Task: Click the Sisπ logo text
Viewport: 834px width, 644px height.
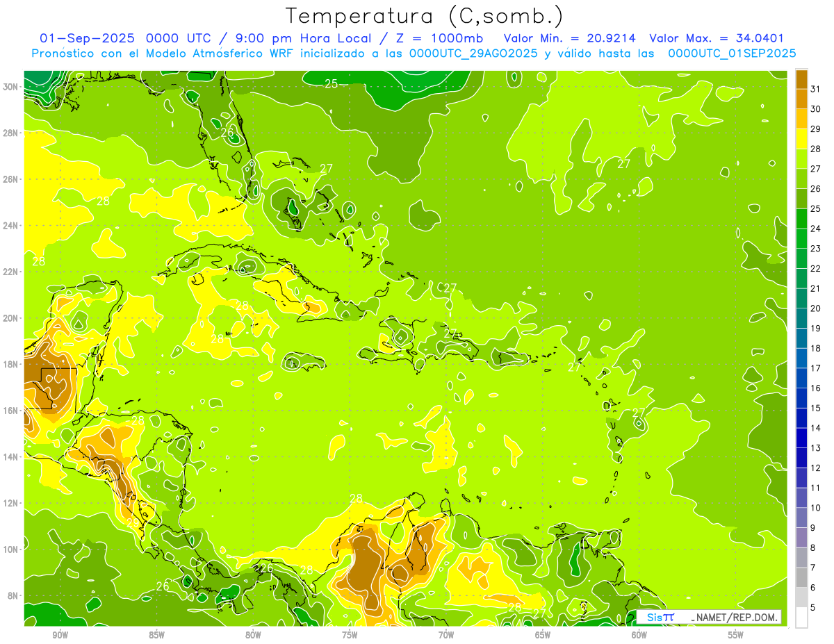Action: coord(660,617)
